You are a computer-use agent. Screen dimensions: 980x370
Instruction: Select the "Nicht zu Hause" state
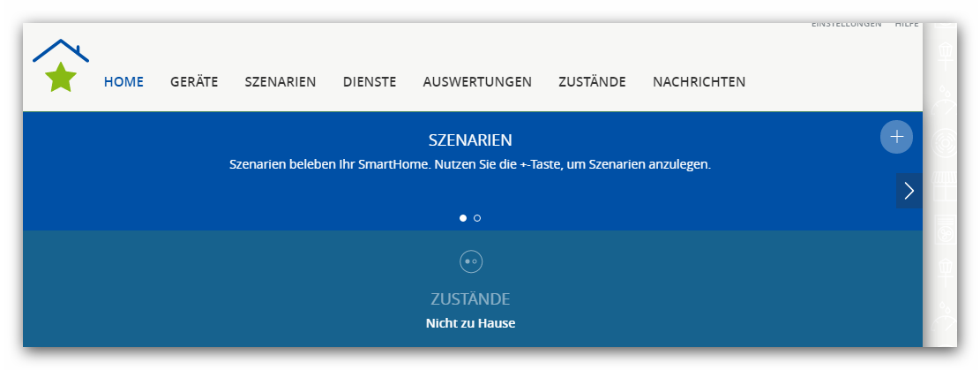coord(470,323)
